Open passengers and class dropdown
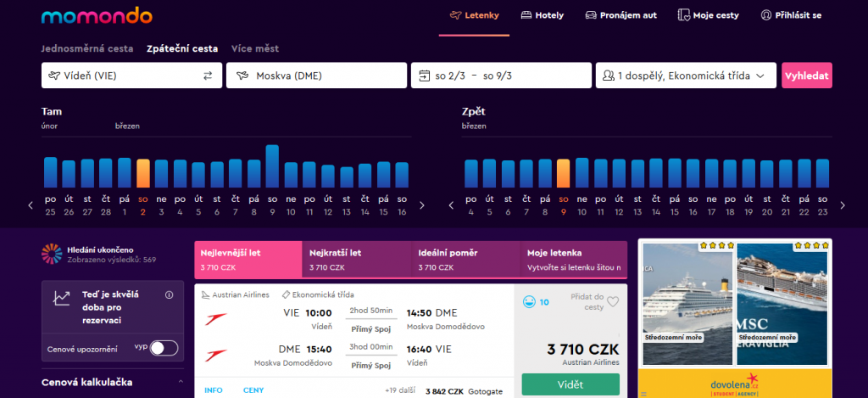 (685, 76)
